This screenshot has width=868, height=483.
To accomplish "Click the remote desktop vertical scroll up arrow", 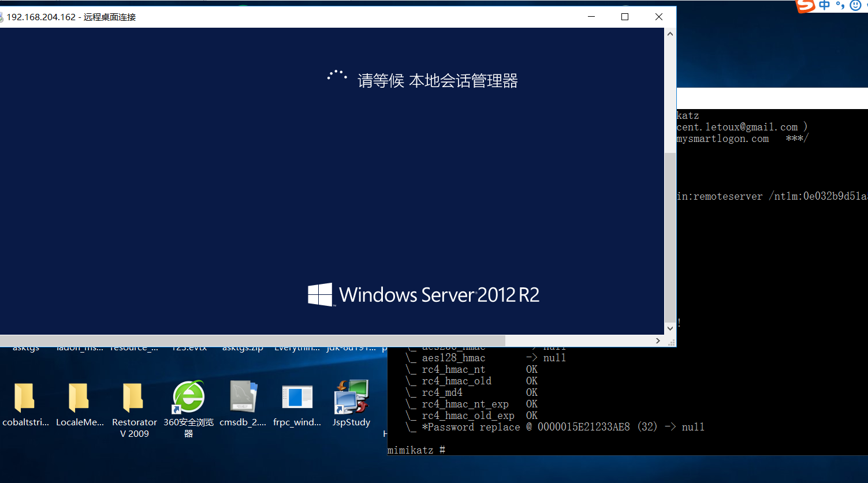I will tap(670, 34).
